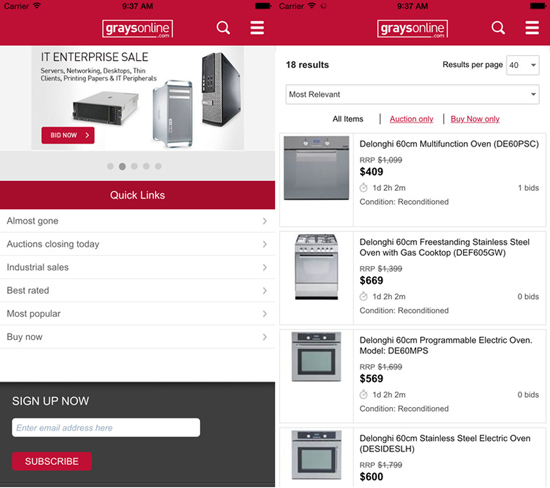Image resolution: width=550 pixels, height=488 pixels.
Task: Tap the graysonline logo on the home screen
Action: (x=138, y=28)
